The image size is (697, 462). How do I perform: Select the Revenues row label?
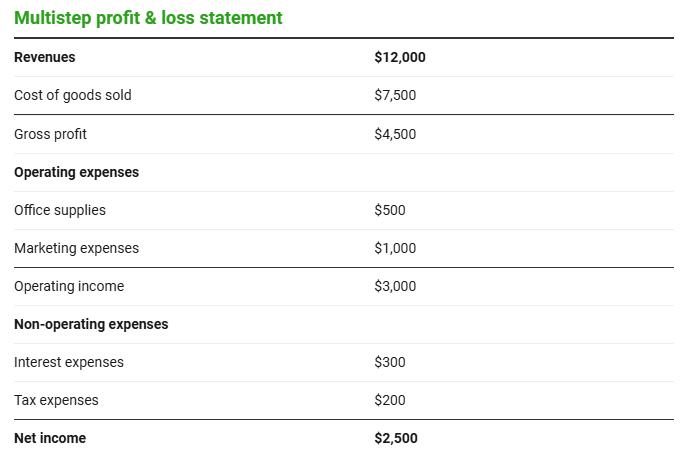pyautogui.click(x=45, y=57)
